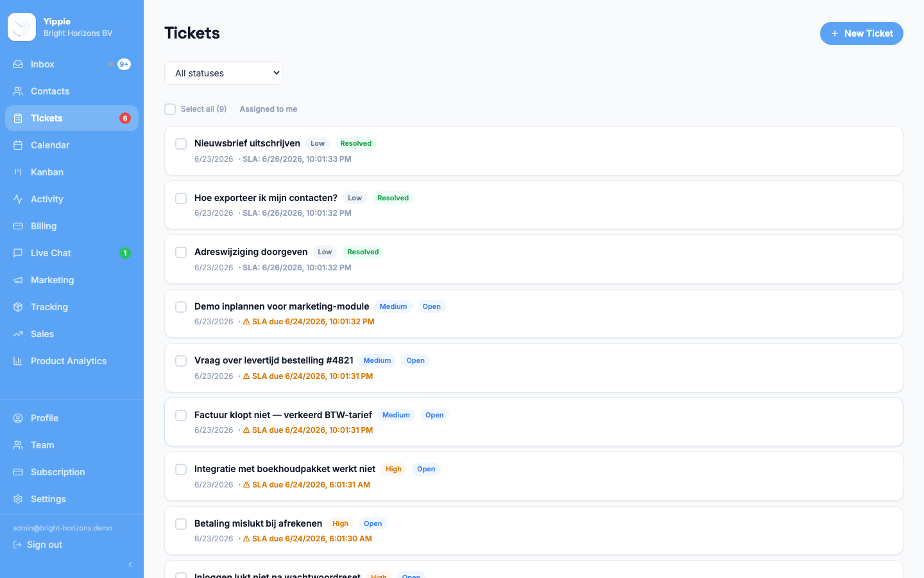Click the SLA warning icon on Betaling mislukt ticket
924x578 pixels.
click(246, 539)
